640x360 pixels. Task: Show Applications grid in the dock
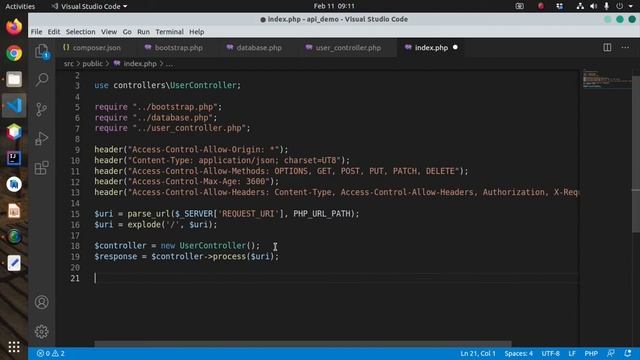[14, 347]
